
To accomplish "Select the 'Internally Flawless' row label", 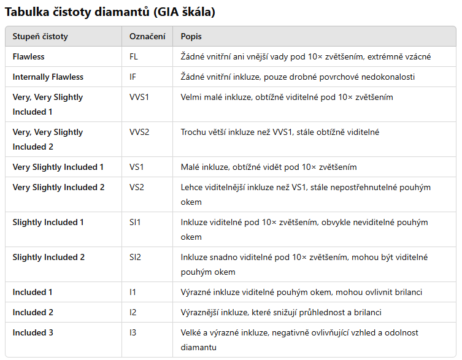I will coord(48,77).
